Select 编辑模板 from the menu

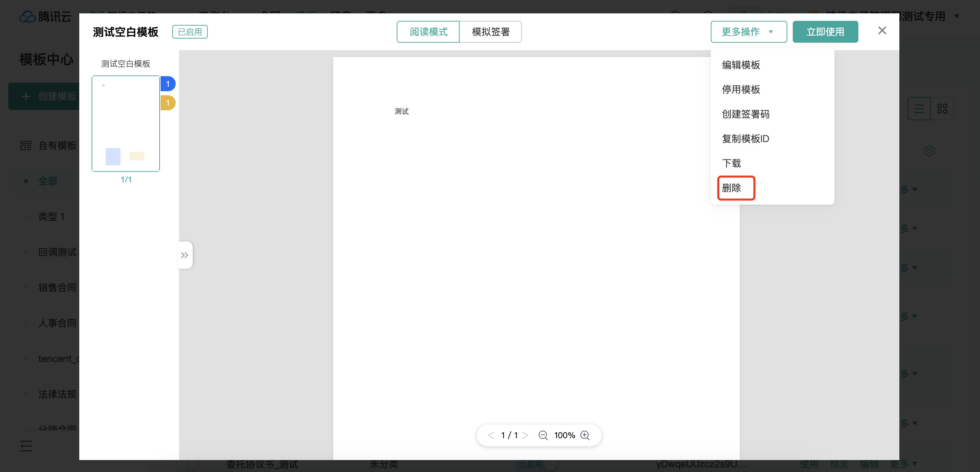pos(772,65)
